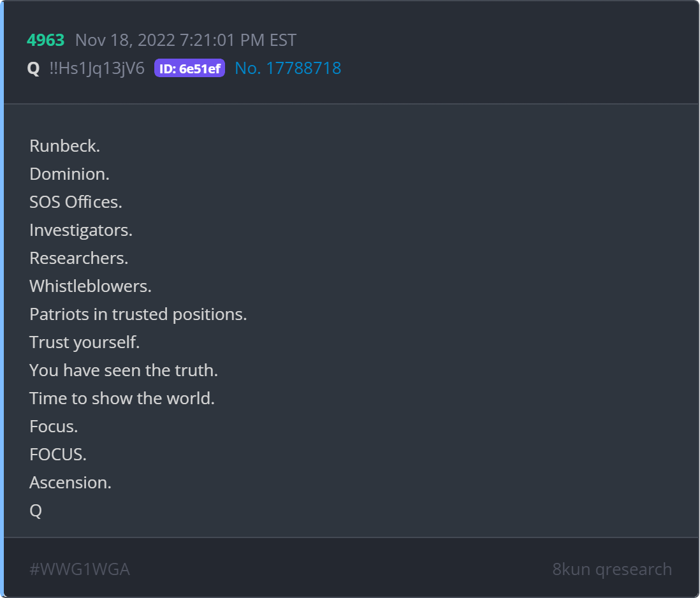Viewport: 700px width, 598px height.
Task: Click 'You have seen the truth.' line
Action: pos(124,370)
